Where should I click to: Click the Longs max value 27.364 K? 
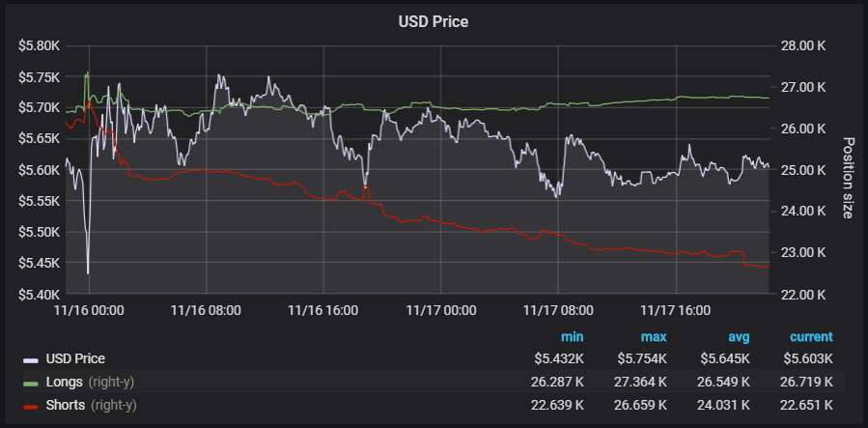pos(640,382)
